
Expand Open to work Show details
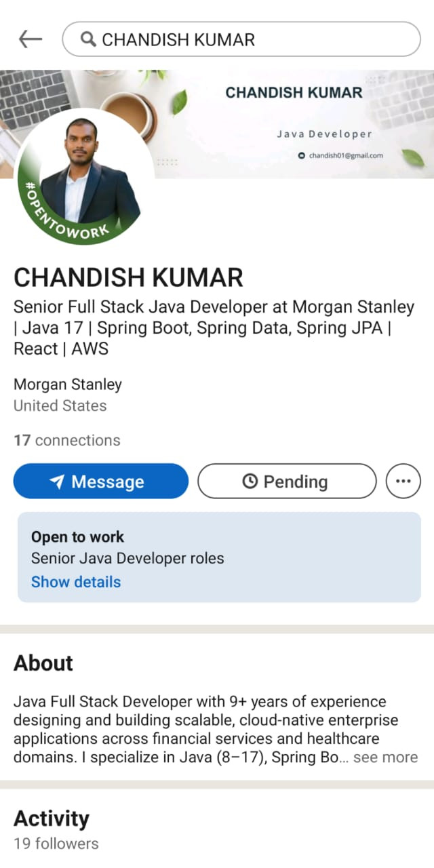76,582
